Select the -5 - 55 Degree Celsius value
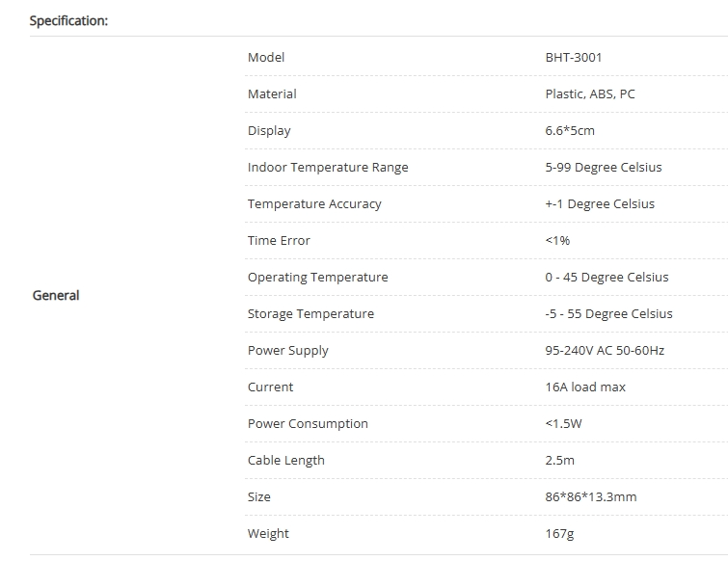Screen dimensions: 728x561 (x=609, y=314)
